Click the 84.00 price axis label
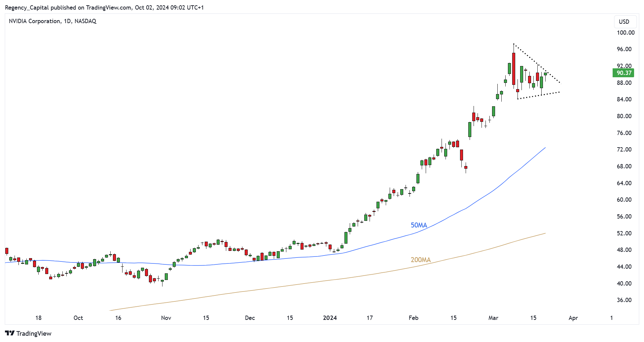Screen dimensions: 644x342 pos(624,99)
